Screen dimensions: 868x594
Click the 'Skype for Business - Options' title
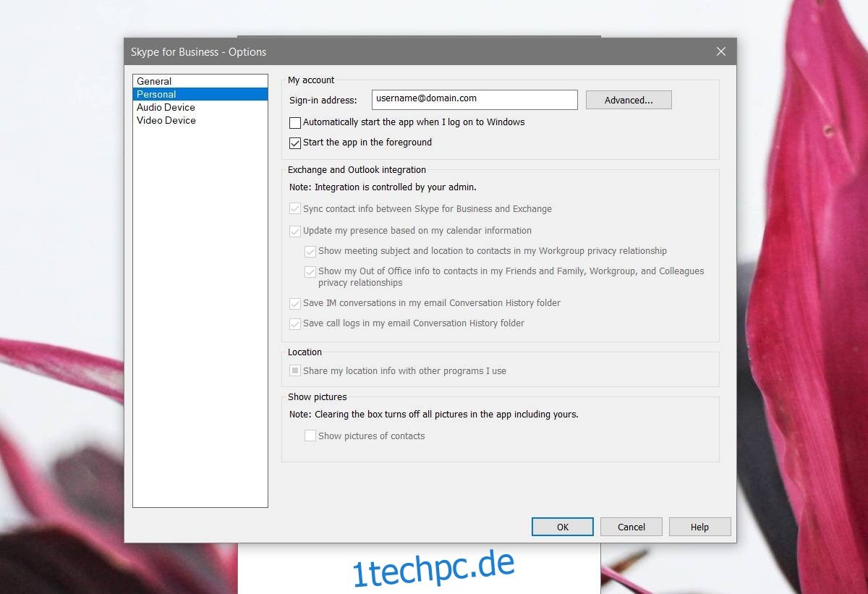coord(198,52)
